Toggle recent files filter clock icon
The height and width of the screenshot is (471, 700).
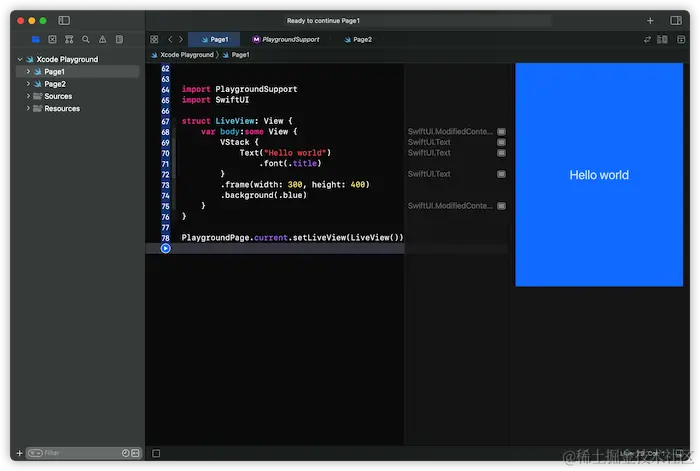click(x=125, y=453)
